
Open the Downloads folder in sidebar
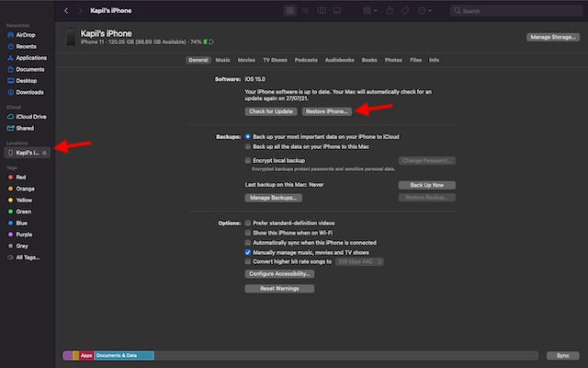[28, 92]
